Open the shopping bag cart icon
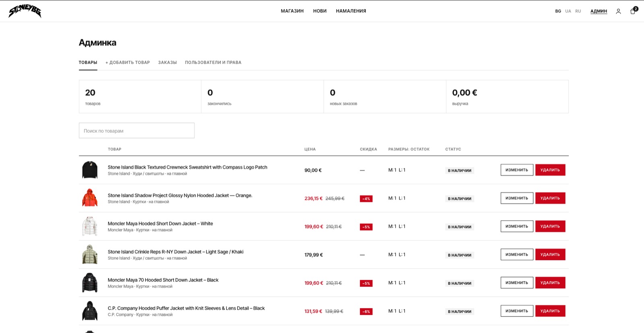644x333 pixels. point(633,11)
